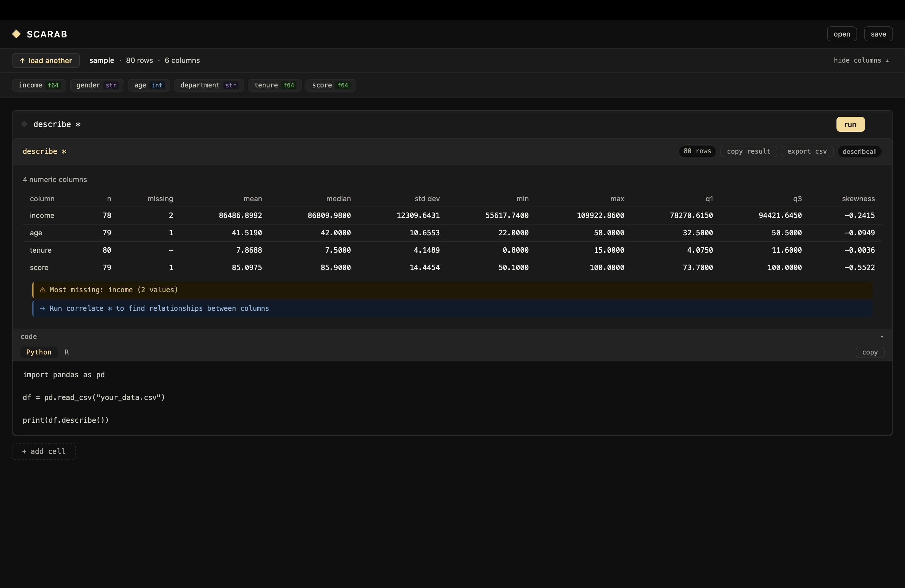The height and width of the screenshot is (588, 905).
Task: Click the cell status diamond beside describe
Action: click(x=24, y=124)
